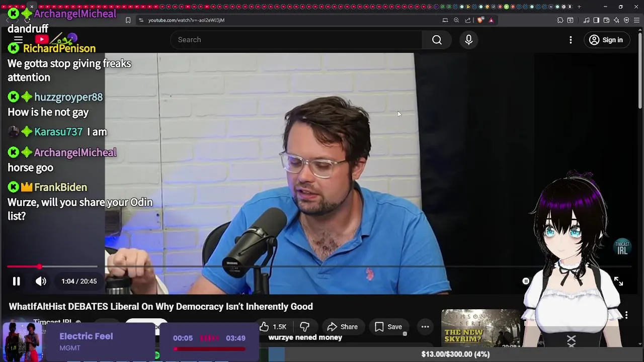Close the active browser tab
The width and height of the screenshot is (644, 362).
(32, 7)
